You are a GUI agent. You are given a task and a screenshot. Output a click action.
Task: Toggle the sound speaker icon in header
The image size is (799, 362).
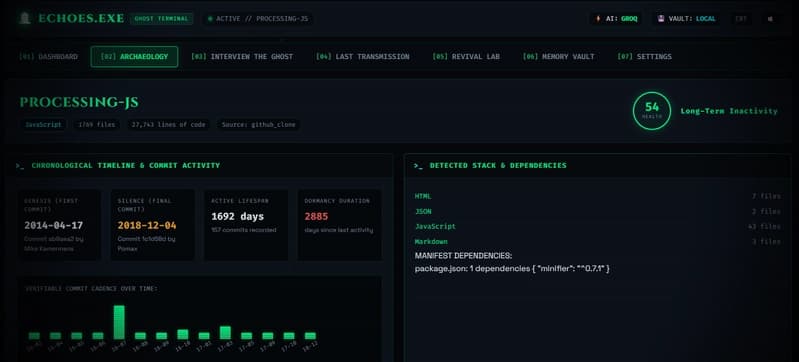[770, 19]
